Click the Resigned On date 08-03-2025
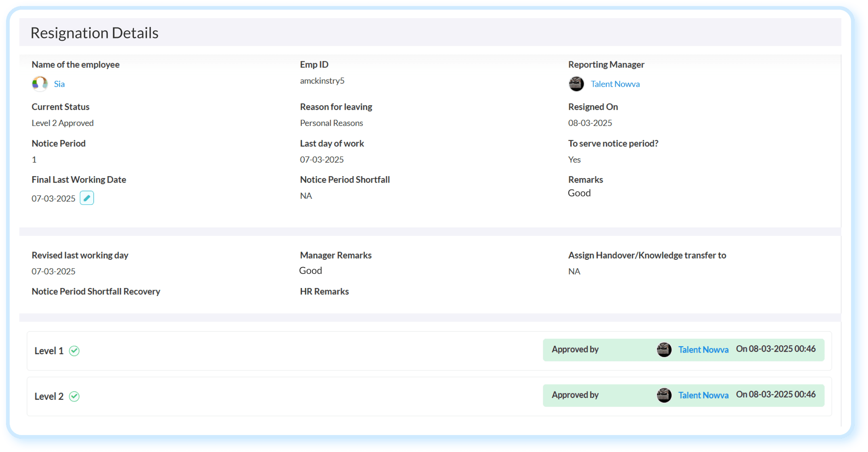868x452 pixels. tap(590, 123)
